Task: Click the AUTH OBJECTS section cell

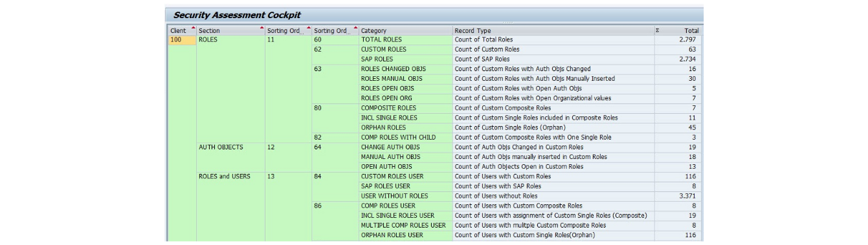Action: [230, 147]
